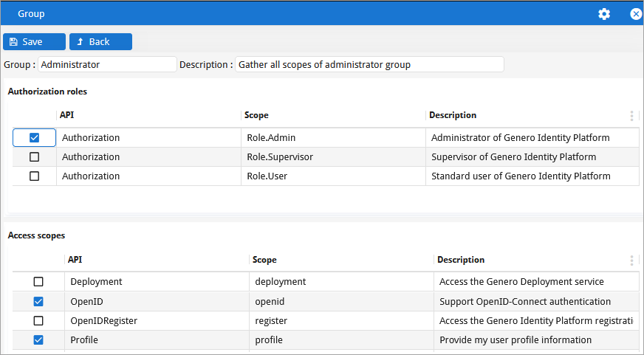This screenshot has width=644, height=355.
Task: Select the Role.Admin scope cell
Action: pos(334,137)
